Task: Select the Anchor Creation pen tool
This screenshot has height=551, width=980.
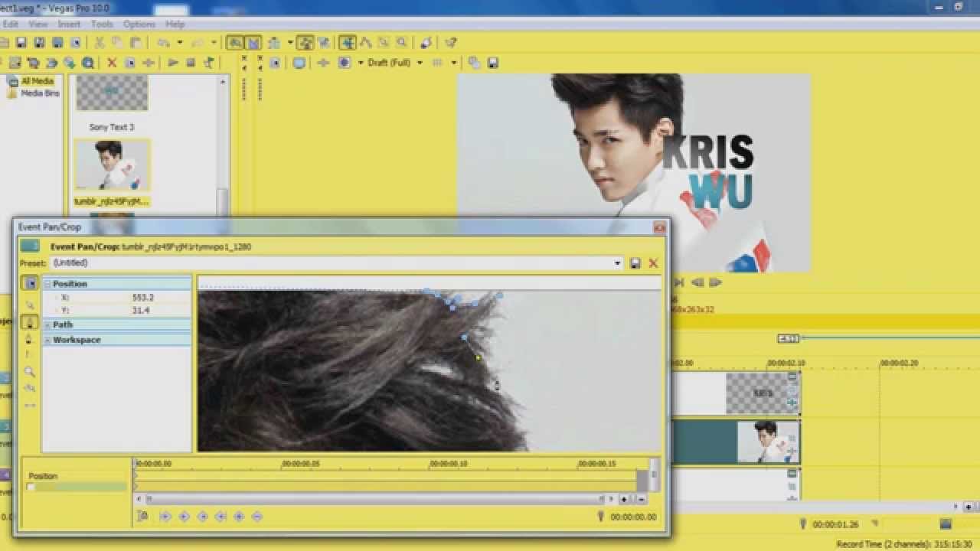Action: tap(30, 321)
